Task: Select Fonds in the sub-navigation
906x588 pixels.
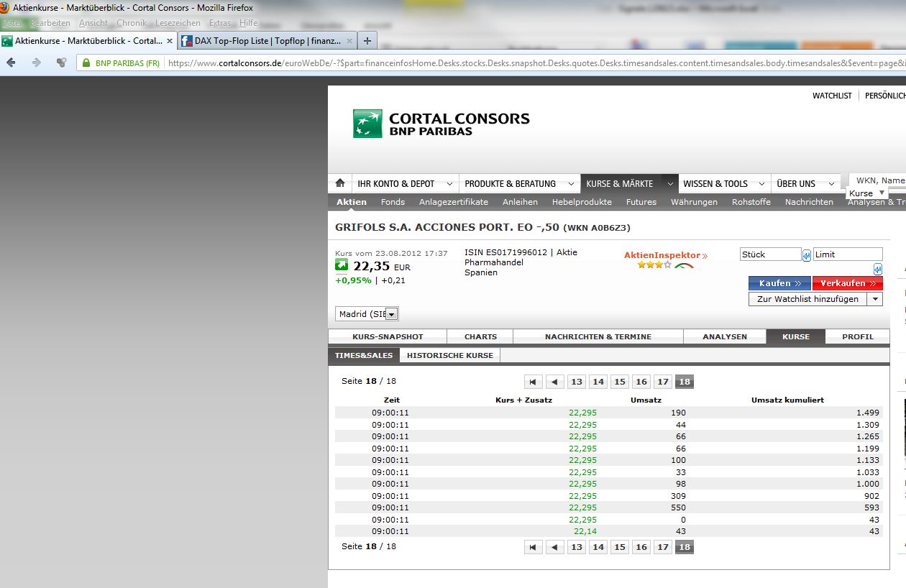Action: click(x=393, y=202)
